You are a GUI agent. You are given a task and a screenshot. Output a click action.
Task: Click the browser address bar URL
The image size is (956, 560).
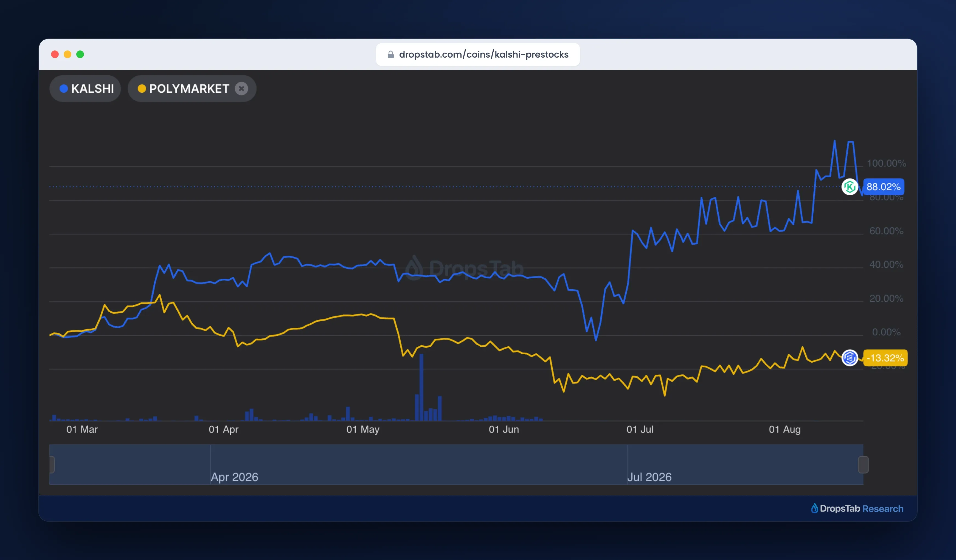(x=484, y=55)
